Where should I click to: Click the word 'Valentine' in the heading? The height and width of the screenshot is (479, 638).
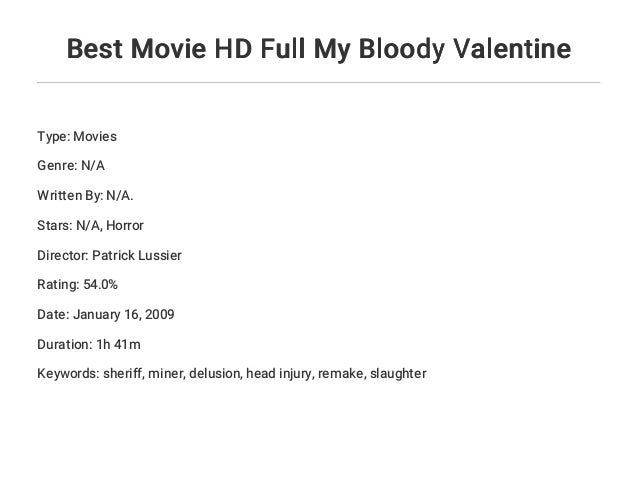pos(512,48)
